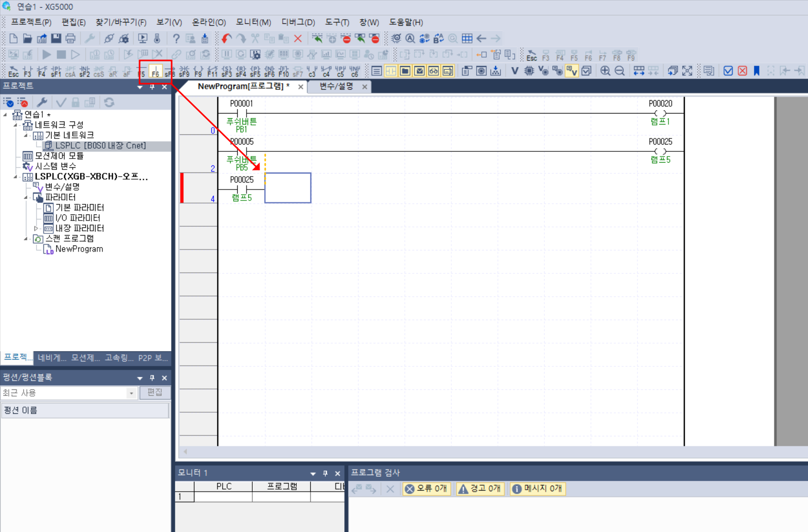This screenshot has height=532, width=808.
Task: Open the 최근 사용 dropdown list
Action: [131, 393]
